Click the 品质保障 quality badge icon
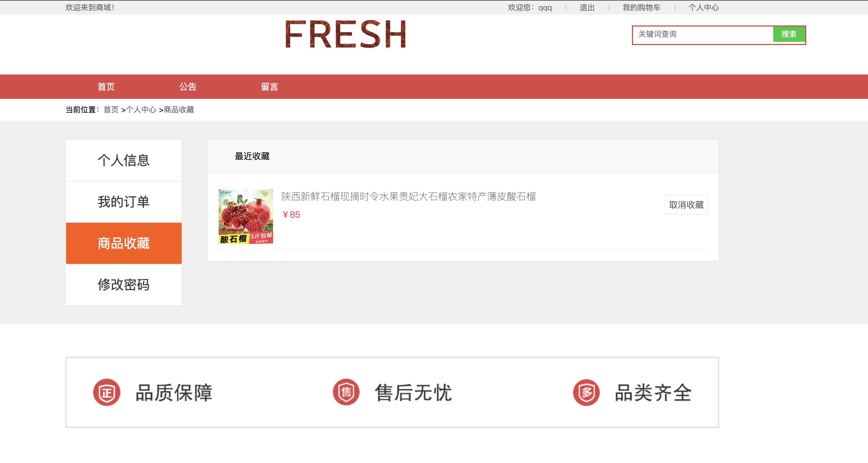Viewport: 868px width, 463px height. [x=106, y=392]
